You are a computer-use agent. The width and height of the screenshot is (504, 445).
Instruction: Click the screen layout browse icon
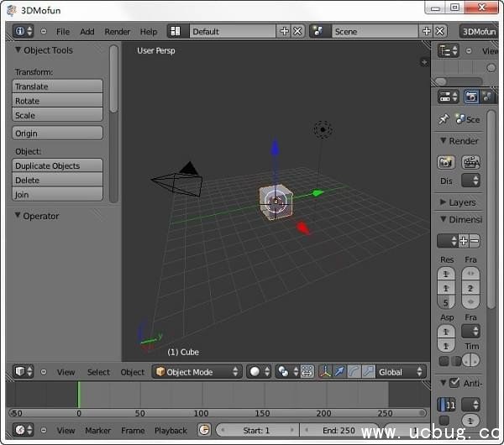(176, 32)
